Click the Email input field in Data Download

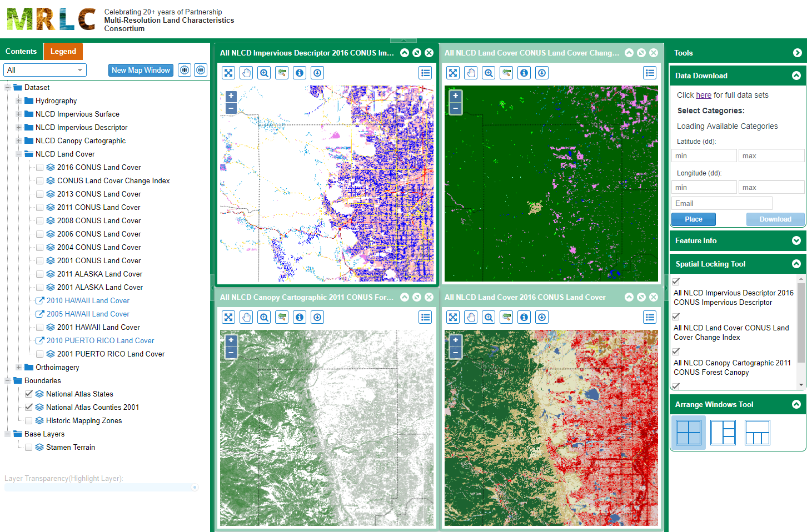(721, 203)
